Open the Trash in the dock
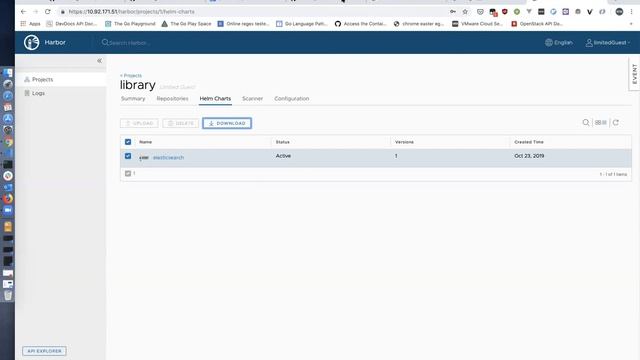Image resolution: width=640 pixels, height=360 pixels. pos(8,295)
